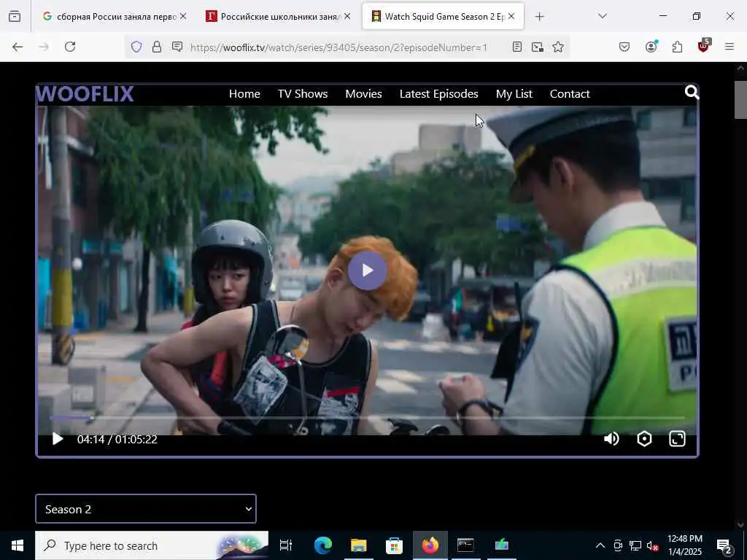
Task: Click the WOOFLIX logo
Action: [x=85, y=94]
